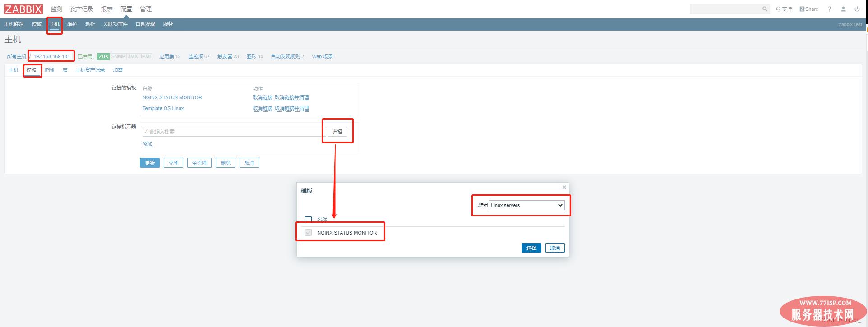Click the search magnifier icon

[765, 9]
